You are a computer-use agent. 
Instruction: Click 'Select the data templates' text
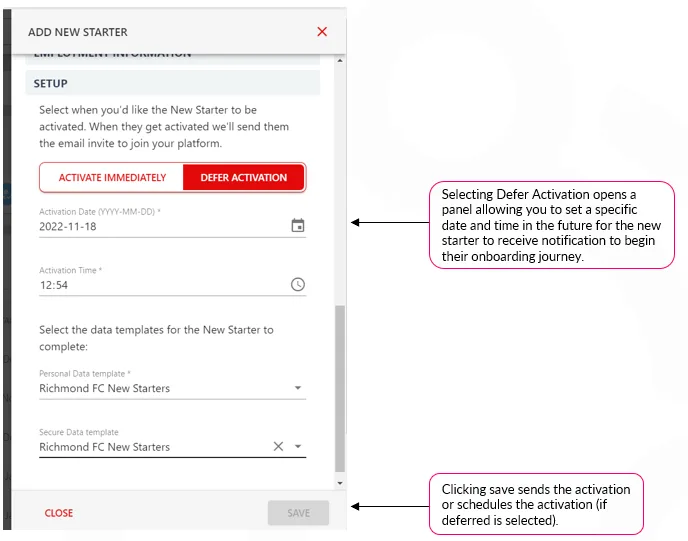click(156, 338)
